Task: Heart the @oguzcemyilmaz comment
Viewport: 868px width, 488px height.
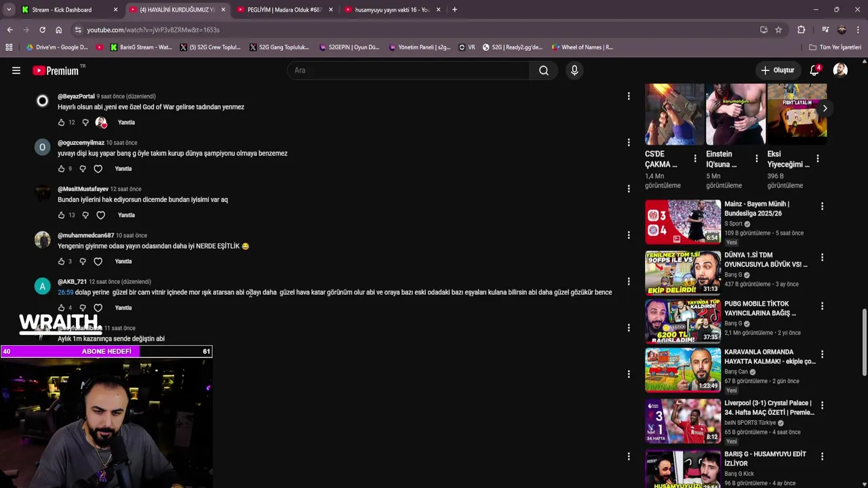Action: coord(98,169)
